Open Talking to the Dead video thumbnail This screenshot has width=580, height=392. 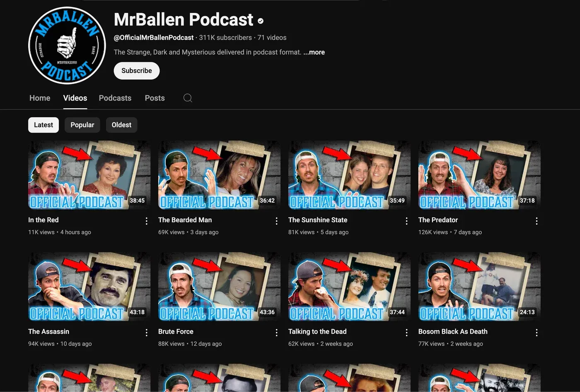[350, 286]
